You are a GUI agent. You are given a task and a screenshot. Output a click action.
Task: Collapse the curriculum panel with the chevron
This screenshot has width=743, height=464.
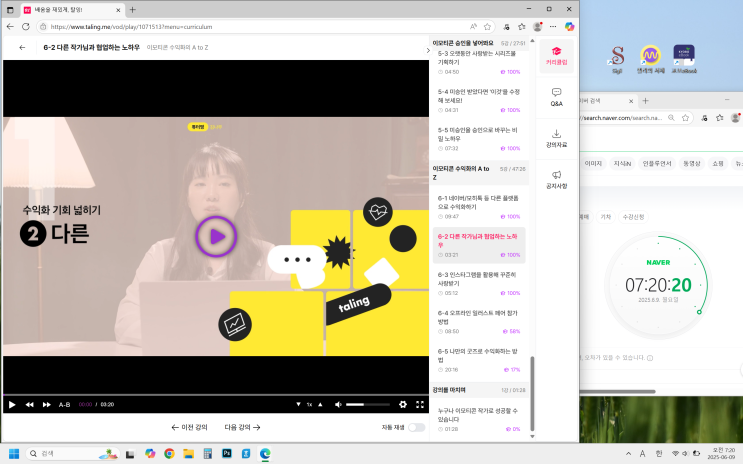tap(428, 50)
